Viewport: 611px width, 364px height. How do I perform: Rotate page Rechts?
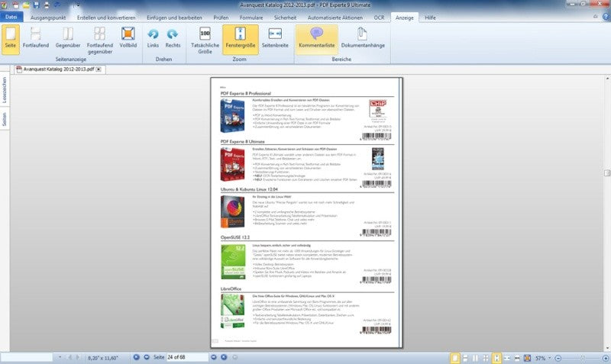click(x=173, y=39)
